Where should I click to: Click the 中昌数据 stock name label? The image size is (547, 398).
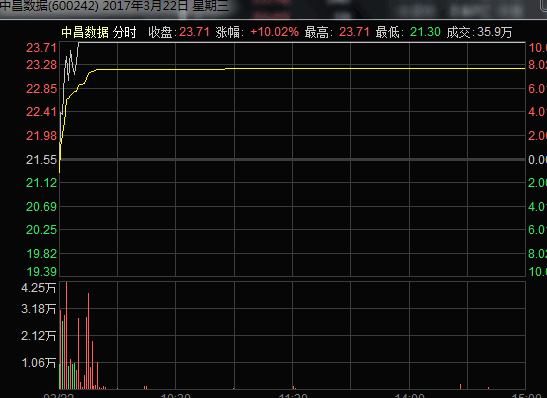click(x=85, y=32)
